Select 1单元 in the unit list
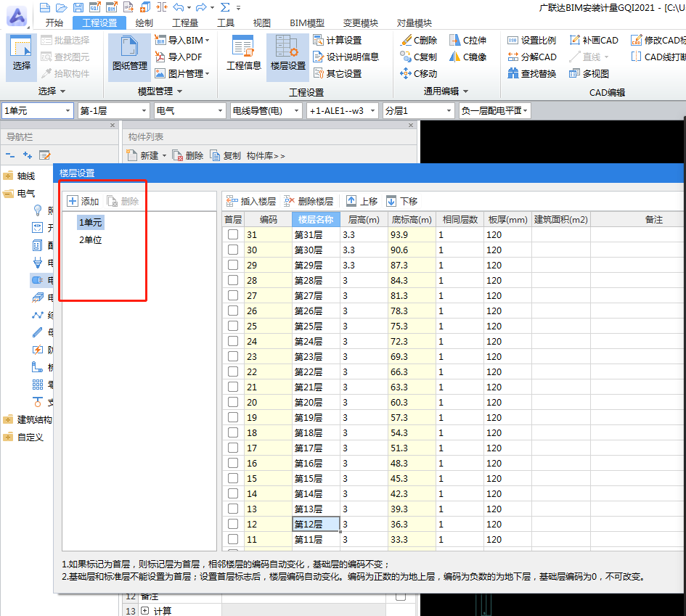Screen dimensions: 686x616 91,222
